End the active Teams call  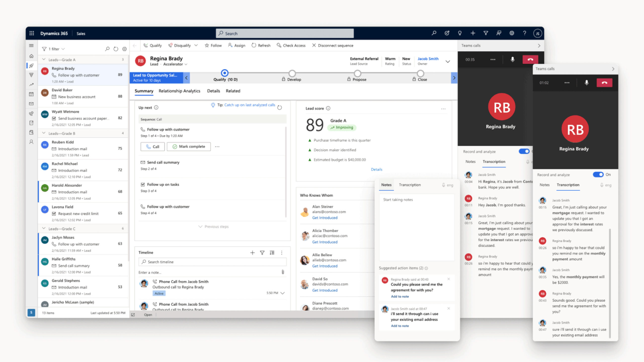pos(530,60)
